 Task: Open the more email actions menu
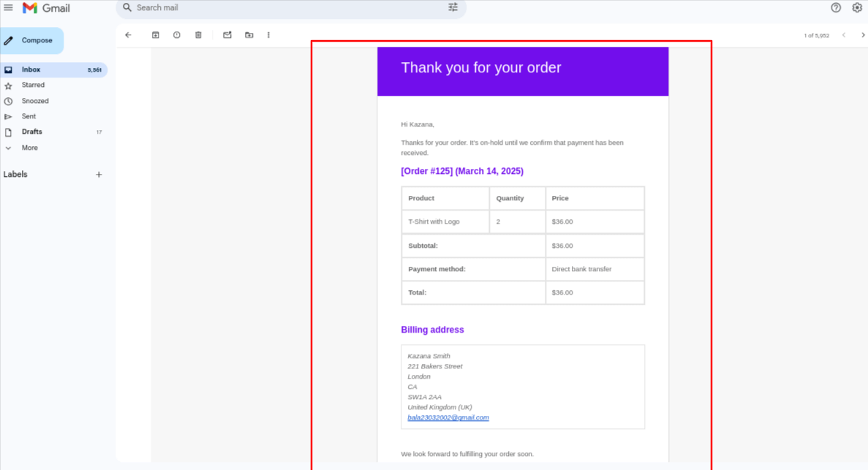pyautogui.click(x=268, y=34)
